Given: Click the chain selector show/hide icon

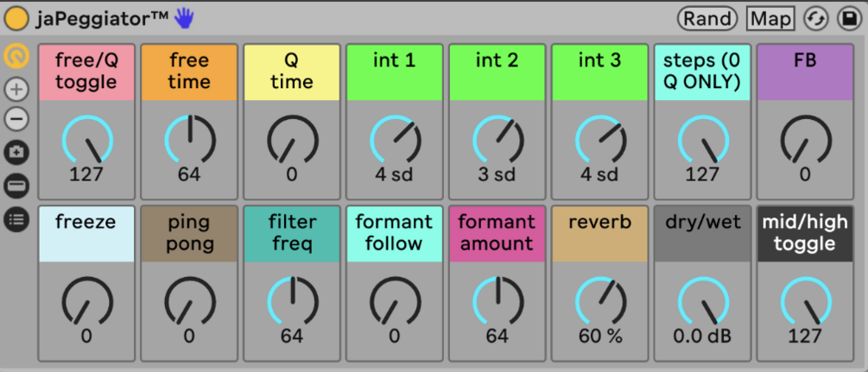Looking at the screenshot, I should [16, 186].
